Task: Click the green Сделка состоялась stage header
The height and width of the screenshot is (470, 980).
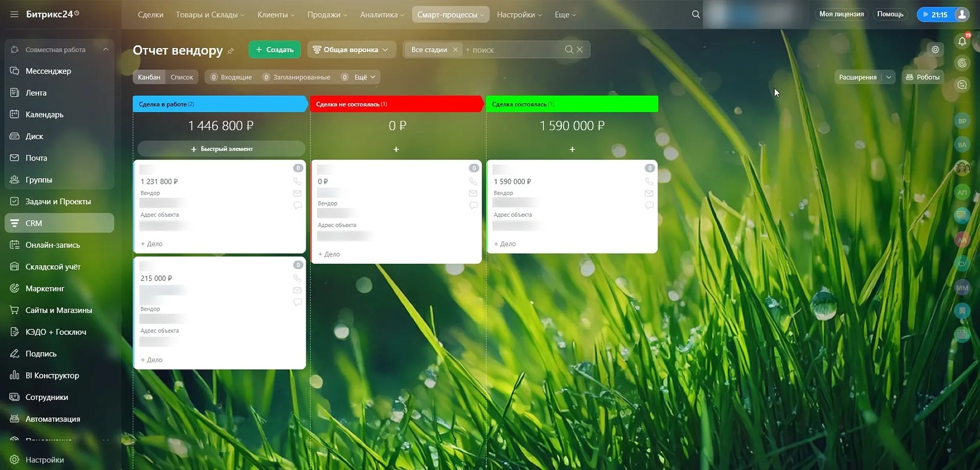Action: point(572,104)
